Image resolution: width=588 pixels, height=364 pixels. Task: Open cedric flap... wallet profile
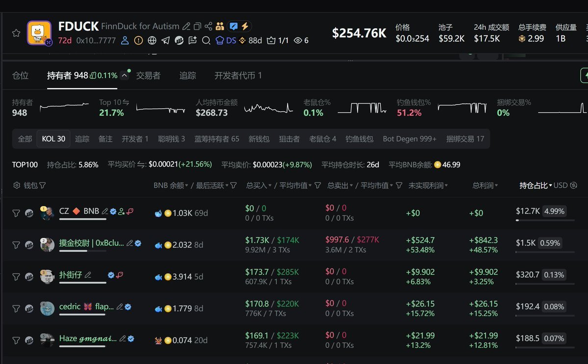point(86,307)
